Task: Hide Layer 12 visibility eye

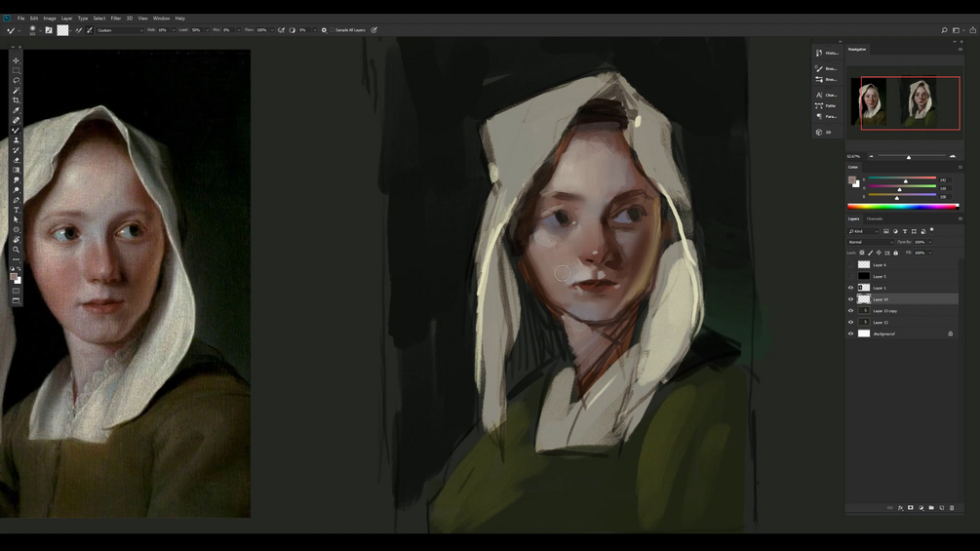Action: point(850,323)
